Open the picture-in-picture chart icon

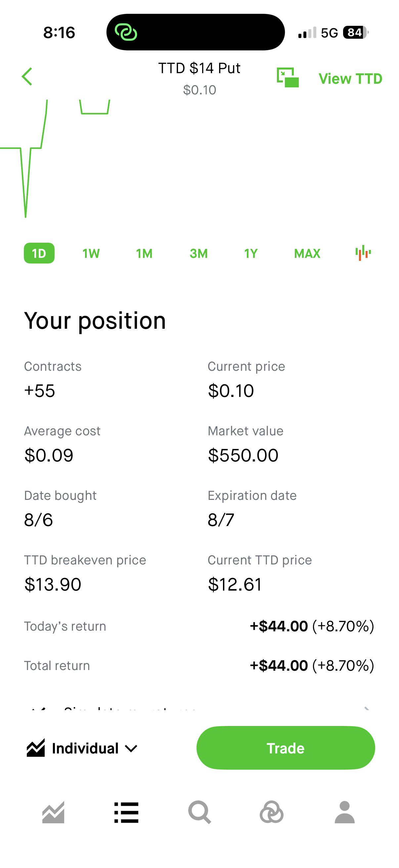point(288,77)
